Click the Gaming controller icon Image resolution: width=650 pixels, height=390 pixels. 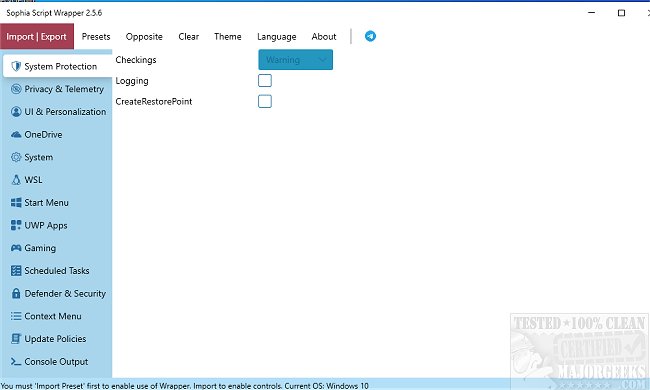point(16,248)
